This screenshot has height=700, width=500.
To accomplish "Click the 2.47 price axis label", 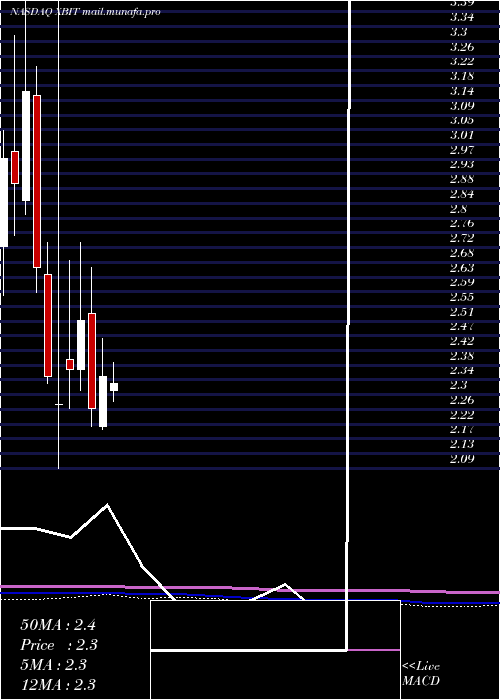I will [462, 326].
